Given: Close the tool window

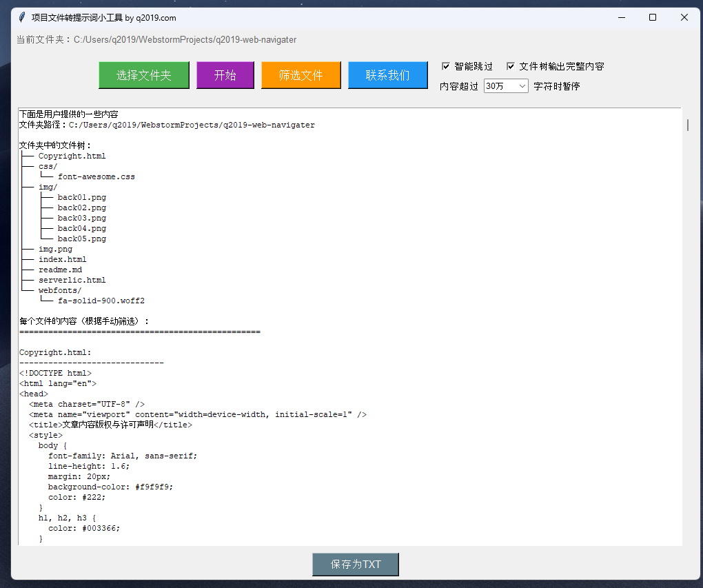Looking at the screenshot, I should [x=684, y=18].
